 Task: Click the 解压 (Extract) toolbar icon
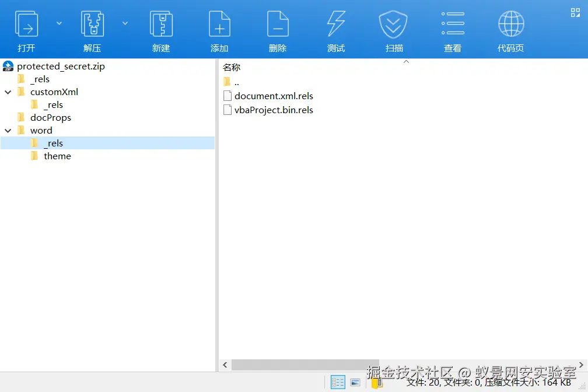click(x=92, y=24)
